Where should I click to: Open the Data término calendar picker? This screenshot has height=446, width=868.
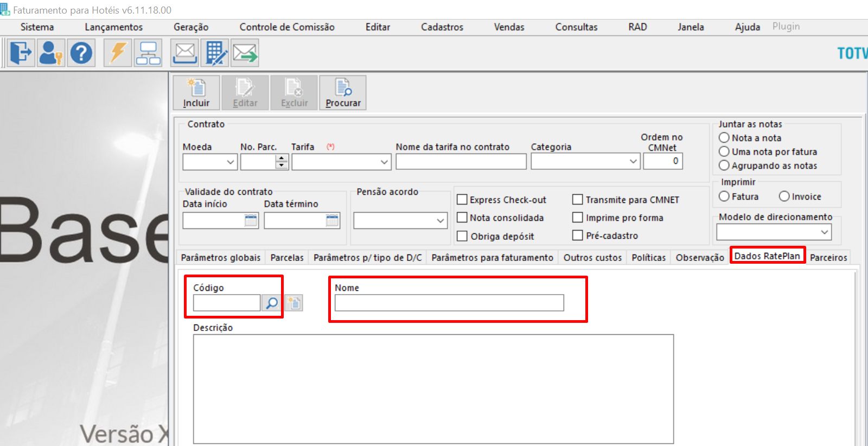[x=332, y=220]
